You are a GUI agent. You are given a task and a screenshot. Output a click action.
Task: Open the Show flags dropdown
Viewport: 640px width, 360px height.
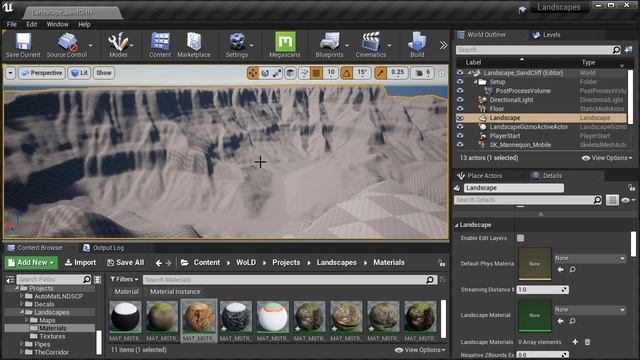click(104, 73)
